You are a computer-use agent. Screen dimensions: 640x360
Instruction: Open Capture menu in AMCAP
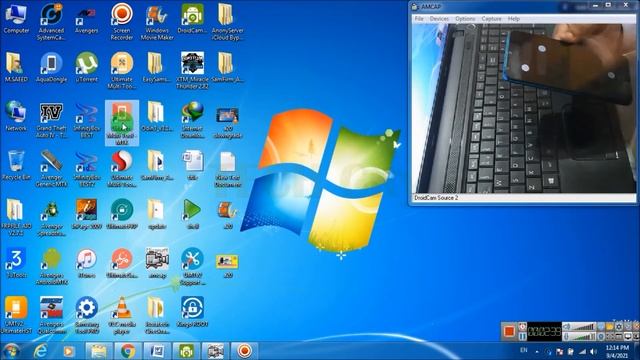pos(491,19)
